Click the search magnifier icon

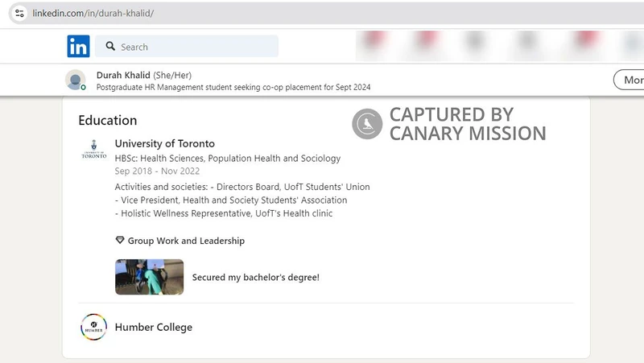click(x=110, y=46)
